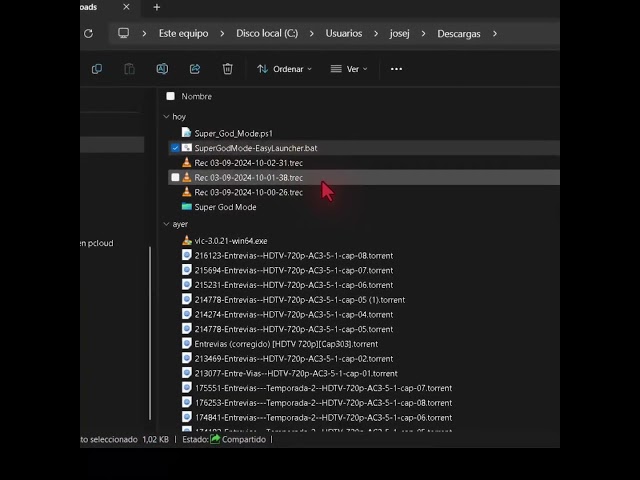This screenshot has height=480, width=640.
Task: Expand chevron after Este equipo
Action: tap(222, 33)
